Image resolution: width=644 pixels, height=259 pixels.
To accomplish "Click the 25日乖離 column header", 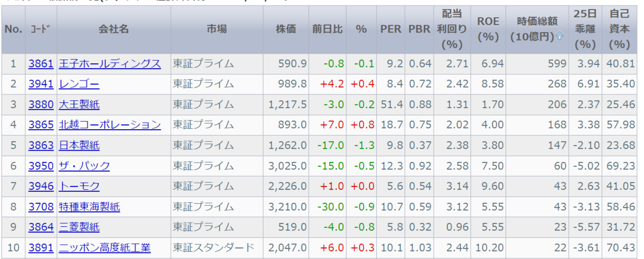I will pyautogui.click(x=585, y=29).
